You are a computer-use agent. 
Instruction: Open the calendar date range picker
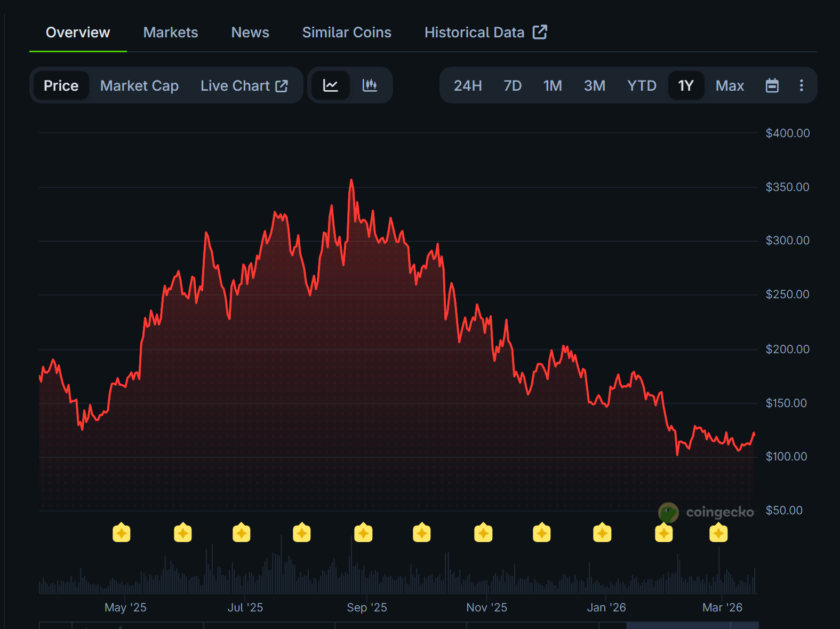(772, 85)
